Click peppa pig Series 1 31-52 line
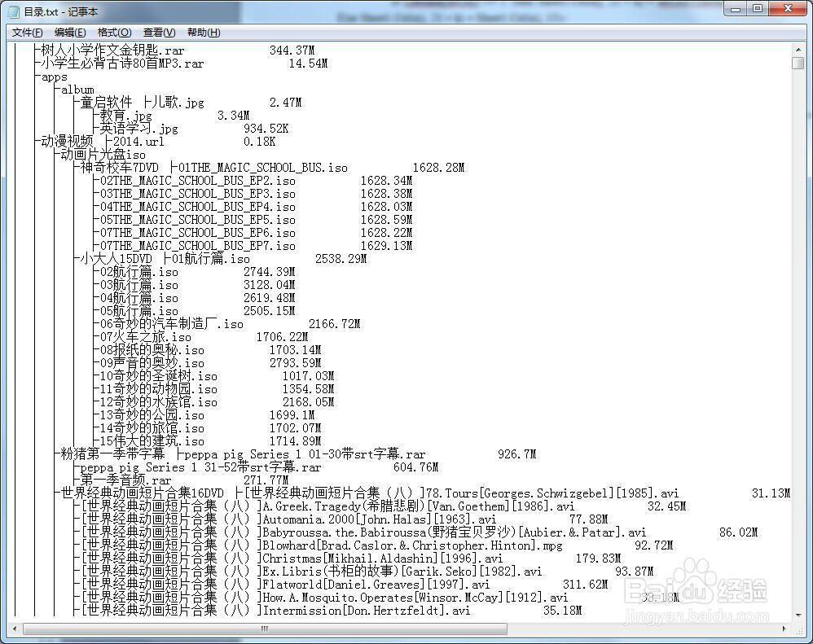Image resolution: width=813 pixels, height=644 pixels. pyautogui.click(x=200, y=467)
